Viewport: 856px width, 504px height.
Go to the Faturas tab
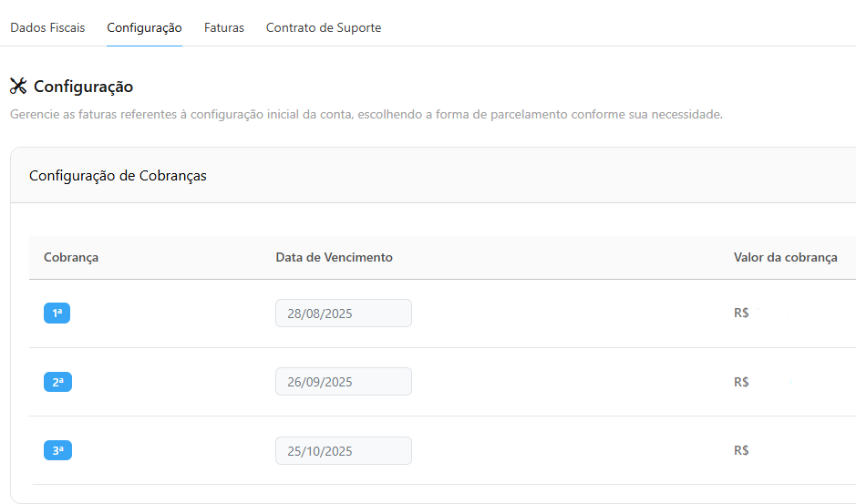(x=224, y=28)
